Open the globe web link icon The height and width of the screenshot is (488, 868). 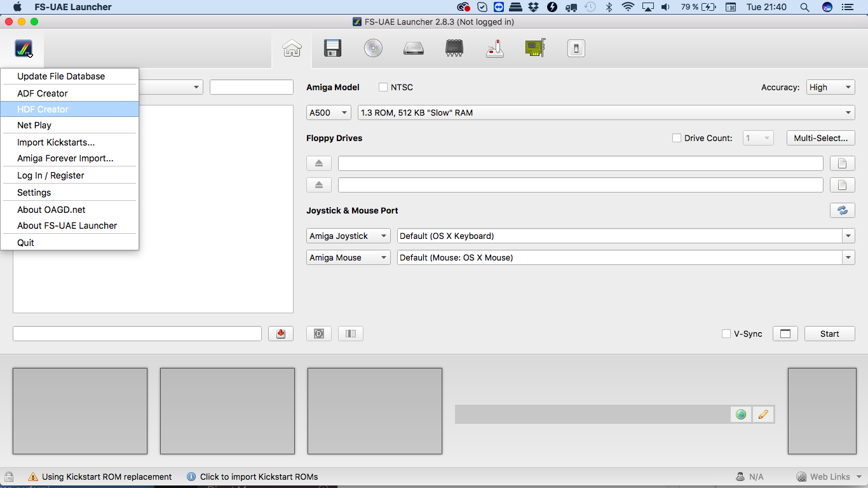(x=741, y=414)
